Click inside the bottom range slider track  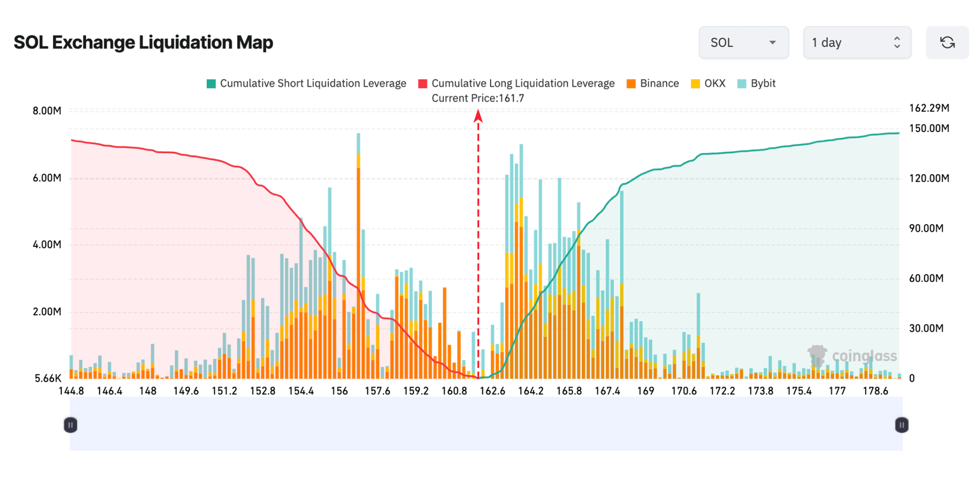(485, 424)
